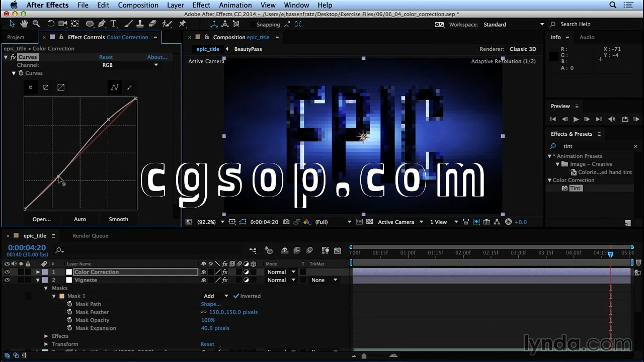644x362 pixels.
Task: Click the Mask Feather stopwatch
Action: pyautogui.click(x=70, y=312)
